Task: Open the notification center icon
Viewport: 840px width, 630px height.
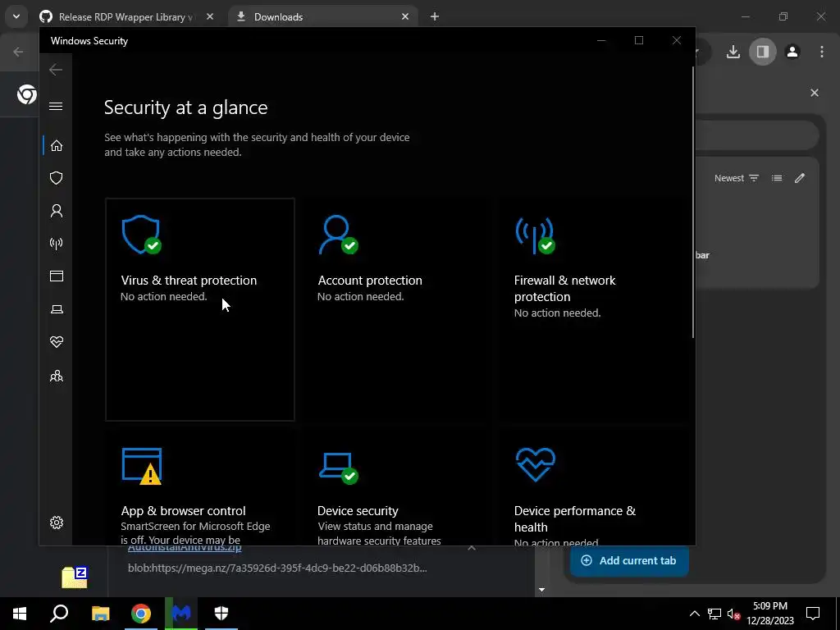Action: tap(813, 614)
